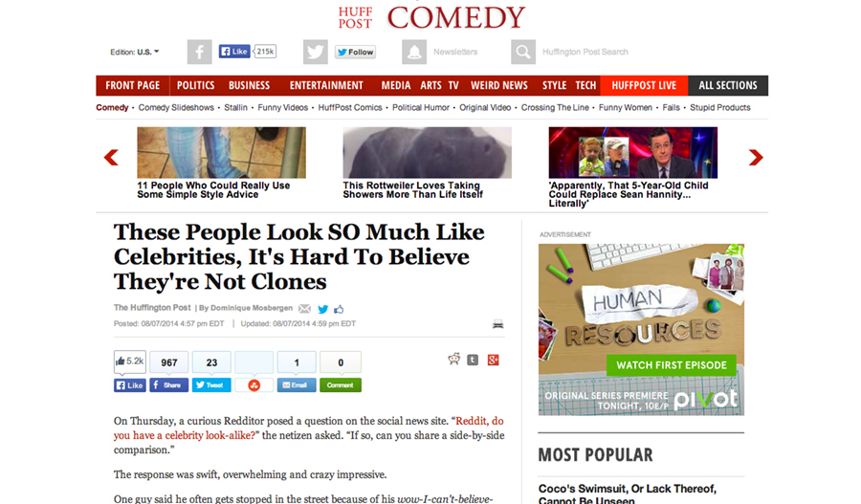The width and height of the screenshot is (861, 504).
Task: Click the green Comment button
Action: [341, 384]
